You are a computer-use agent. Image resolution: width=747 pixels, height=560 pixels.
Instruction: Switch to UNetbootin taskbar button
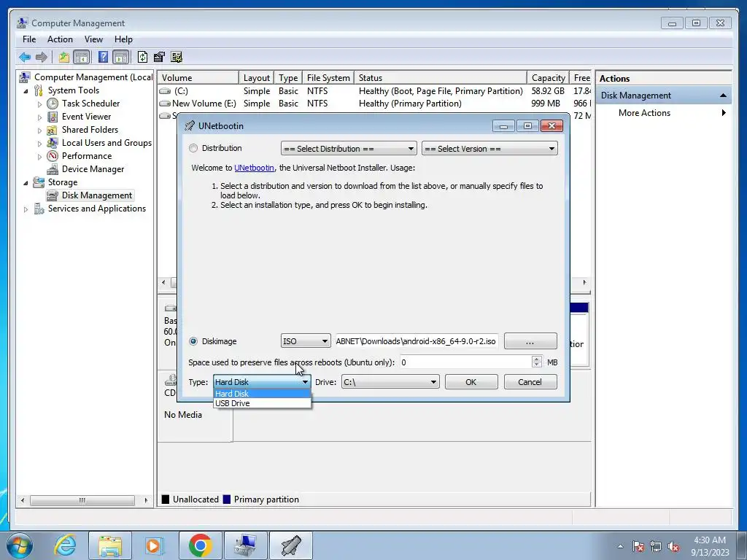click(x=291, y=545)
